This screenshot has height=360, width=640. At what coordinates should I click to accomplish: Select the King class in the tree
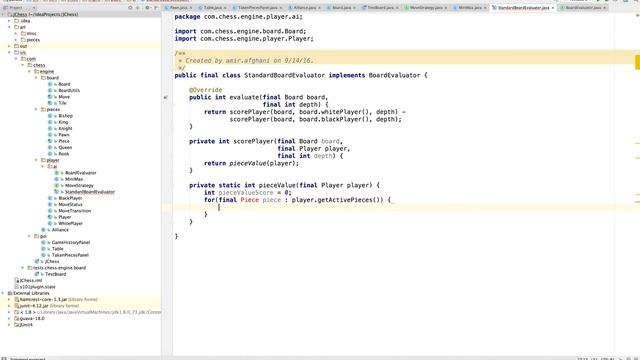[x=63, y=122]
